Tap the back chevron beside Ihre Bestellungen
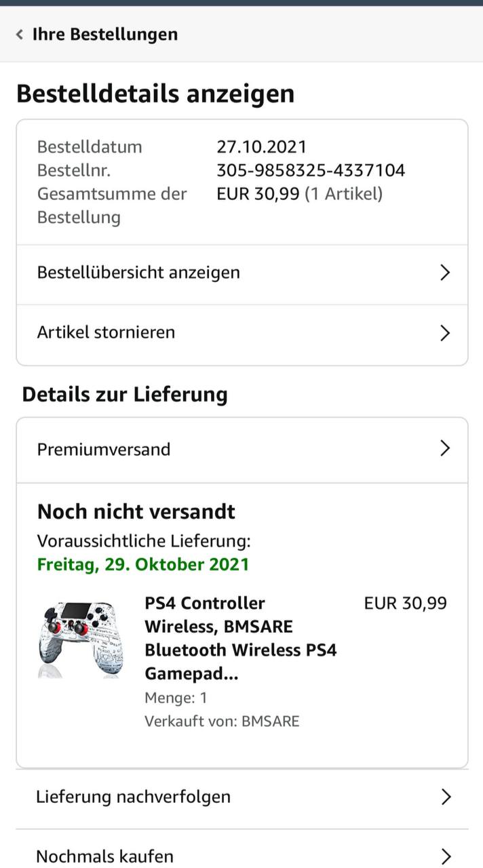 click(20, 35)
